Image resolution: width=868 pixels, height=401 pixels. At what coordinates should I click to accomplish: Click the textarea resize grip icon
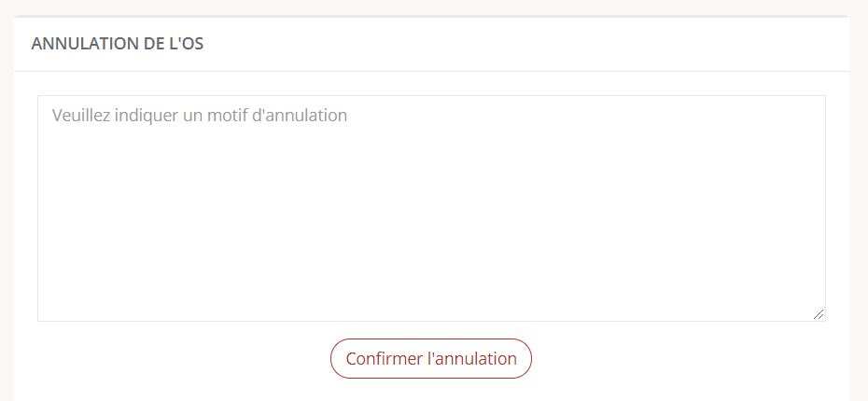(819, 314)
